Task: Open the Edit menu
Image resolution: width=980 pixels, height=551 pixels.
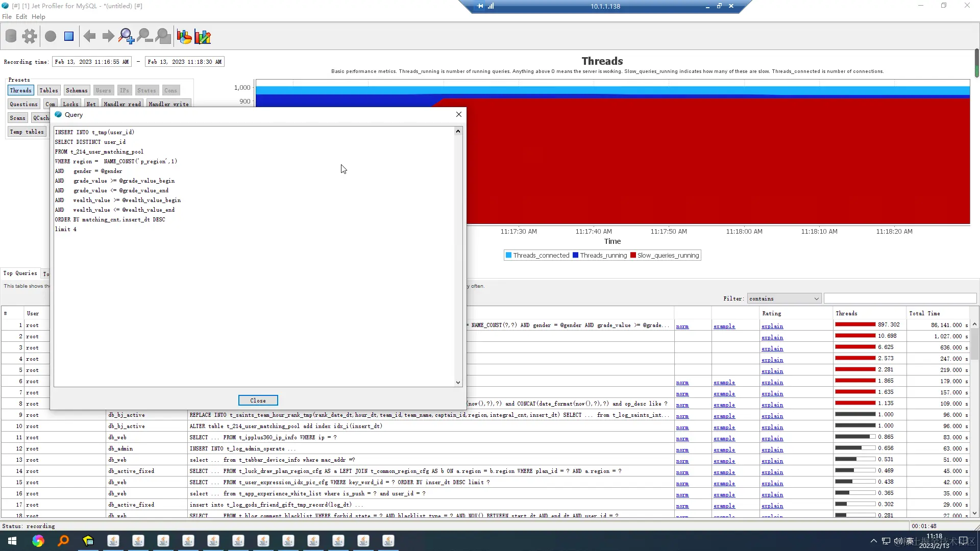Action: [x=21, y=16]
